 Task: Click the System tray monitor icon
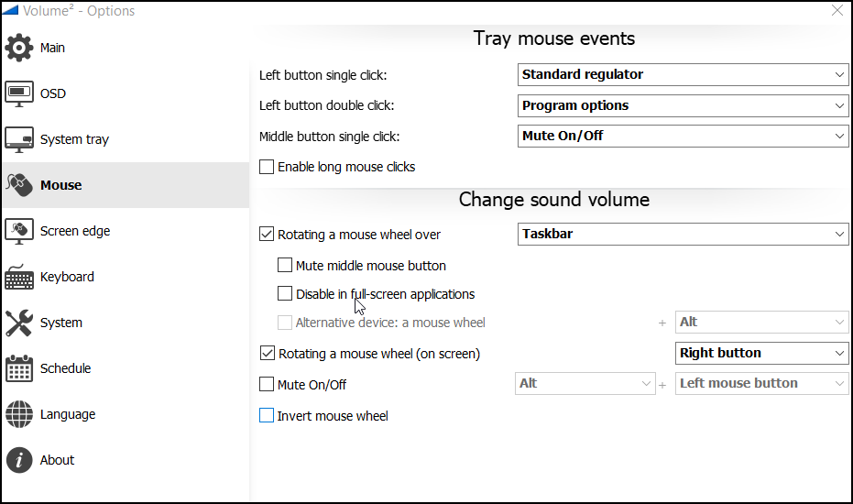(19, 139)
